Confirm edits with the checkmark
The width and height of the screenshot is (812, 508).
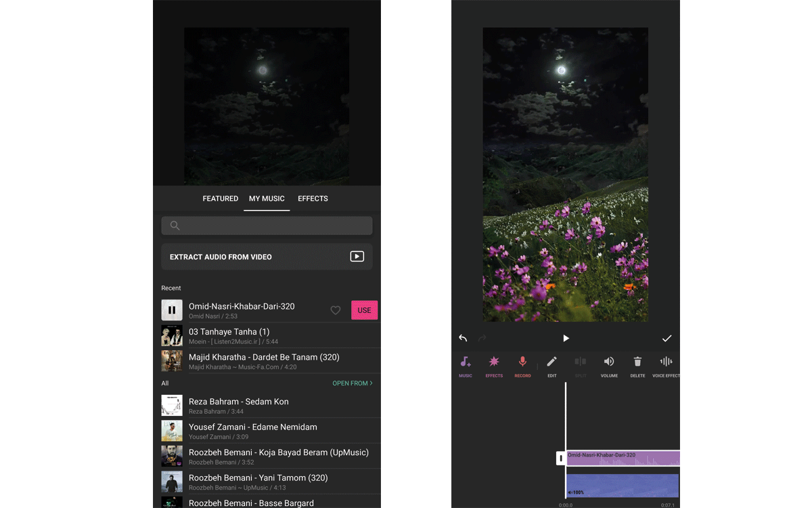(667, 338)
